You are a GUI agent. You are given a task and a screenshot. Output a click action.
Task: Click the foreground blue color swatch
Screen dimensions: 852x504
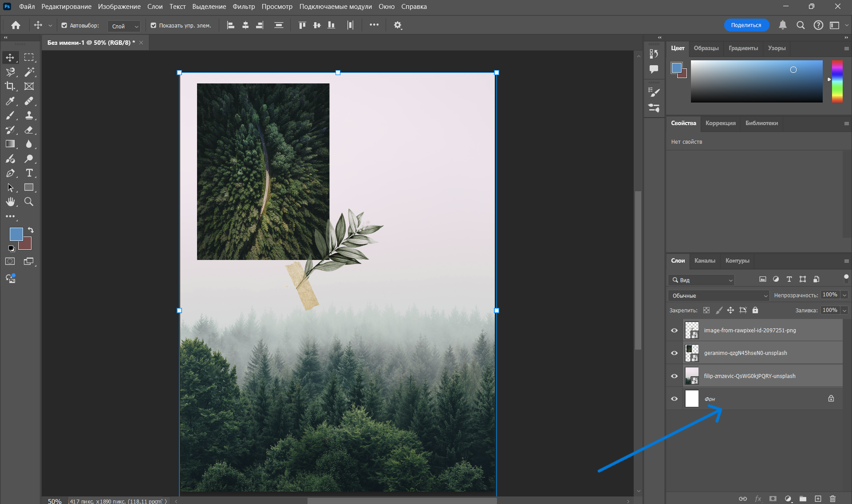[16, 234]
